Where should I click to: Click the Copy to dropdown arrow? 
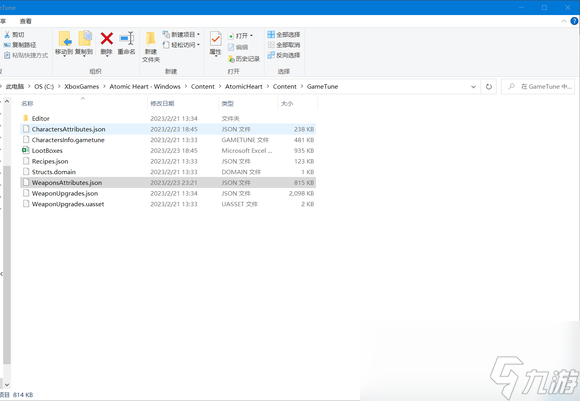[84, 56]
